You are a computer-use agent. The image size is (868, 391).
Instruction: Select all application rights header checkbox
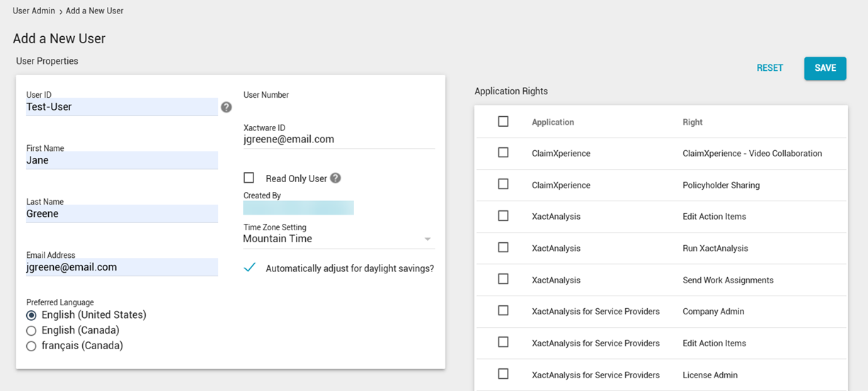[503, 122]
